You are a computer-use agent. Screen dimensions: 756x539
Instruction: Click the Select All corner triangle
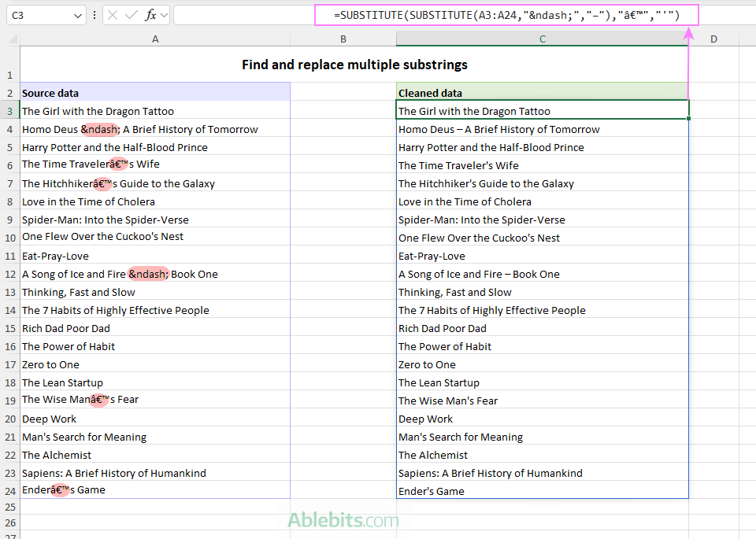click(x=13, y=39)
